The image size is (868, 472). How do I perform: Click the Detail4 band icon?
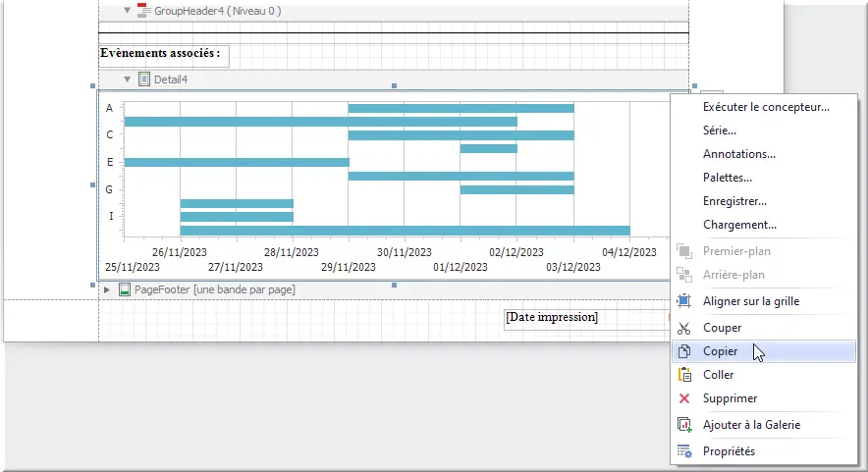pyautogui.click(x=144, y=79)
